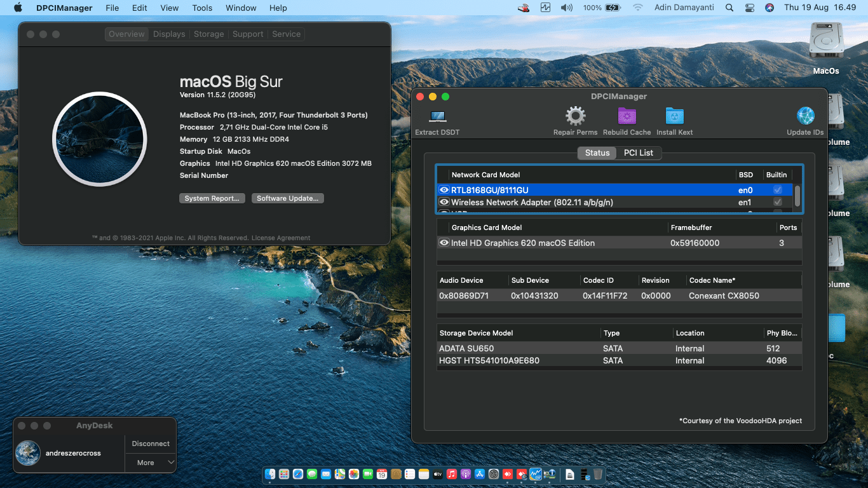This screenshot has height=488, width=868.
Task: Open Control Center from the menu bar
Action: pyautogui.click(x=749, y=8)
